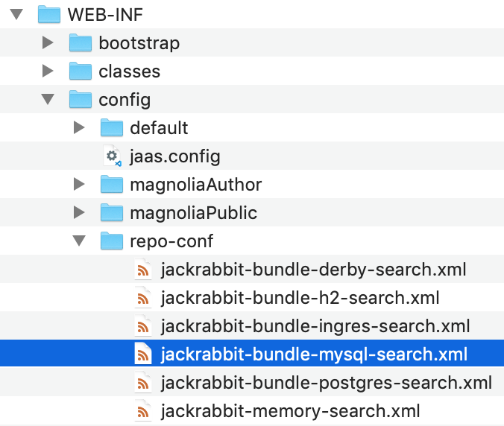Click the bootstrap folder icon
This screenshot has height=426, width=504.
pyautogui.click(x=81, y=42)
